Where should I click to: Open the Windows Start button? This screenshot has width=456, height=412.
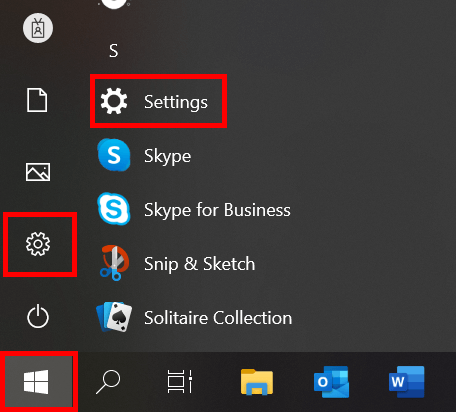coord(36,382)
